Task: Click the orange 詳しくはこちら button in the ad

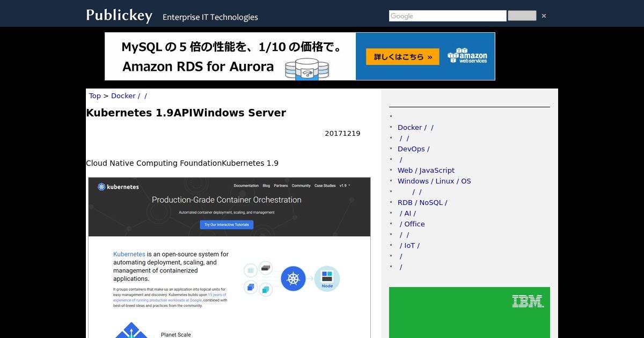Action: (402, 57)
